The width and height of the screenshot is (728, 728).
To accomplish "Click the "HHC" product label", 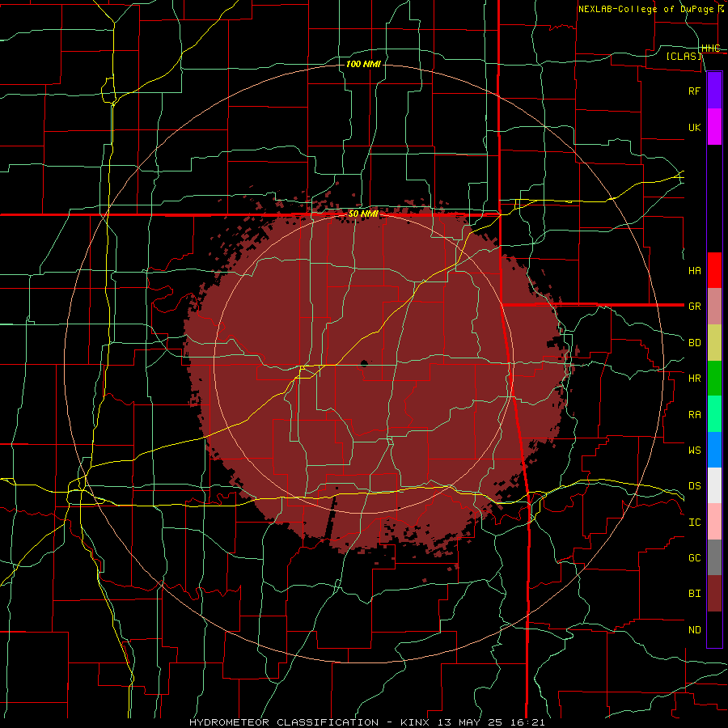I will coord(711,49).
